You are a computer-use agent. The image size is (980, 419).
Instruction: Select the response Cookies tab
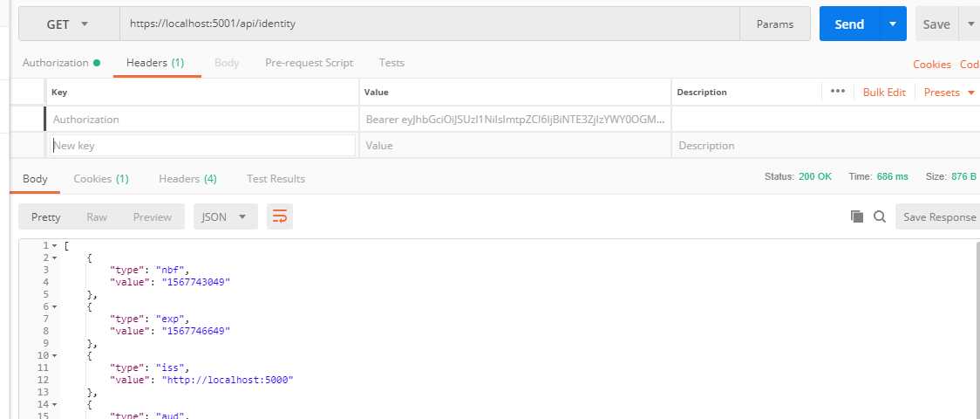click(100, 179)
